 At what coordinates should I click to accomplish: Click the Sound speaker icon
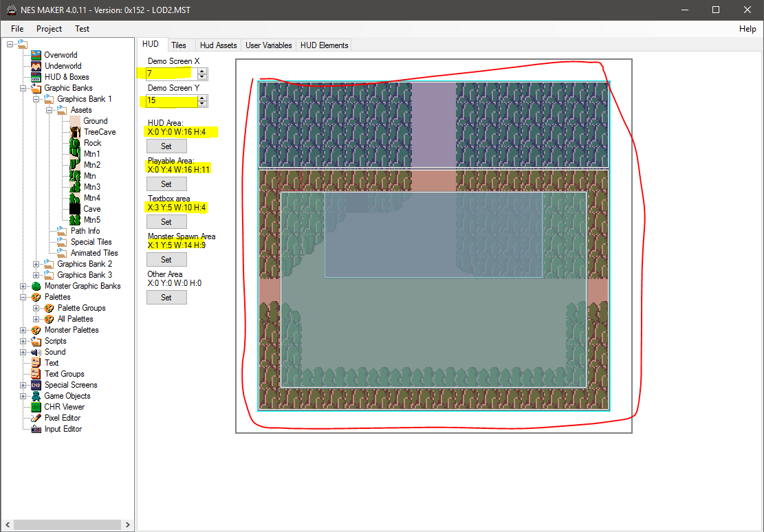[36, 352]
